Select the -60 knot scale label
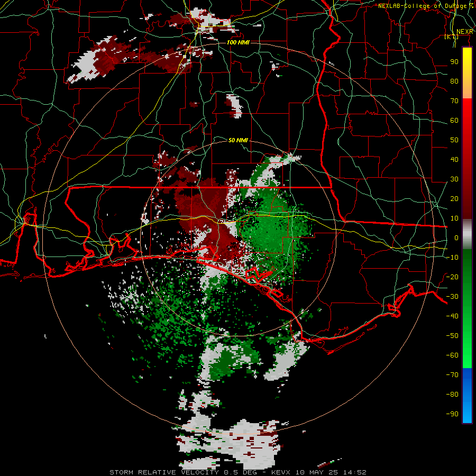Screen dimensions: 476x476 452,355
